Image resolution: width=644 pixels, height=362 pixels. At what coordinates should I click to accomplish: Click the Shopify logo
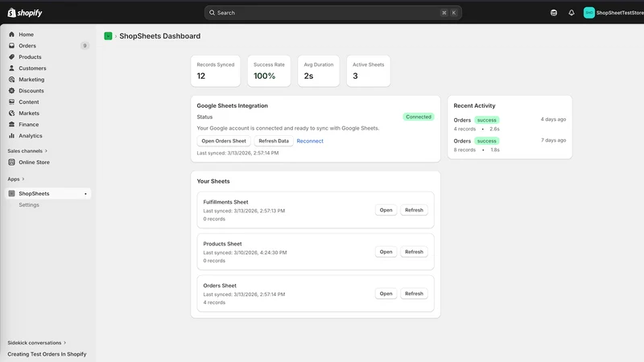25,13
